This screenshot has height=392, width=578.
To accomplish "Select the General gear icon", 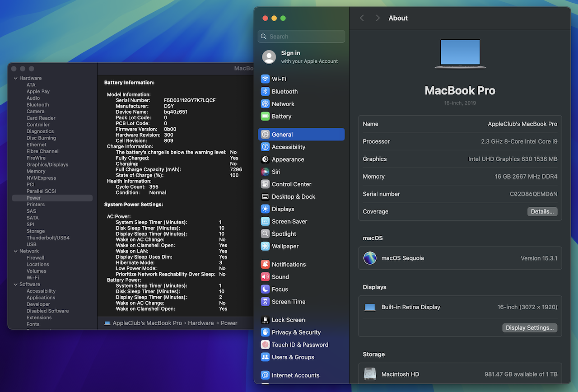I will pos(265,135).
